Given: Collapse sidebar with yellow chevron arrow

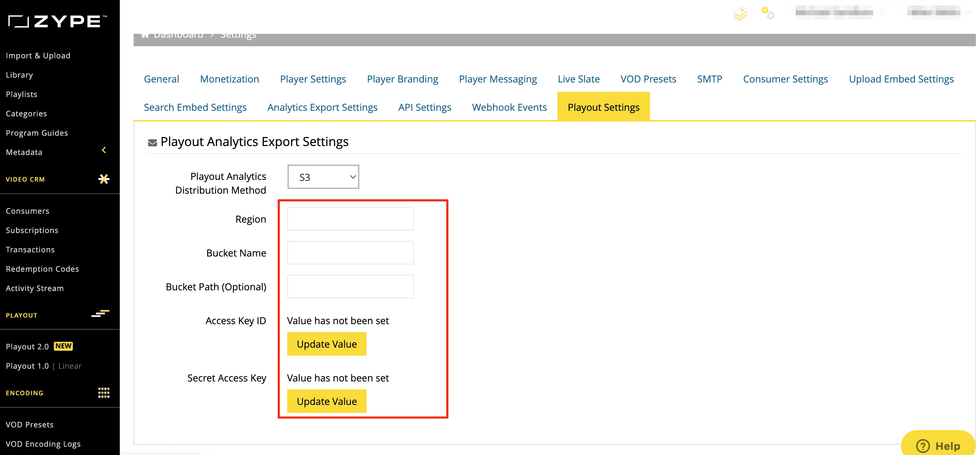Looking at the screenshot, I should [104, 150].
